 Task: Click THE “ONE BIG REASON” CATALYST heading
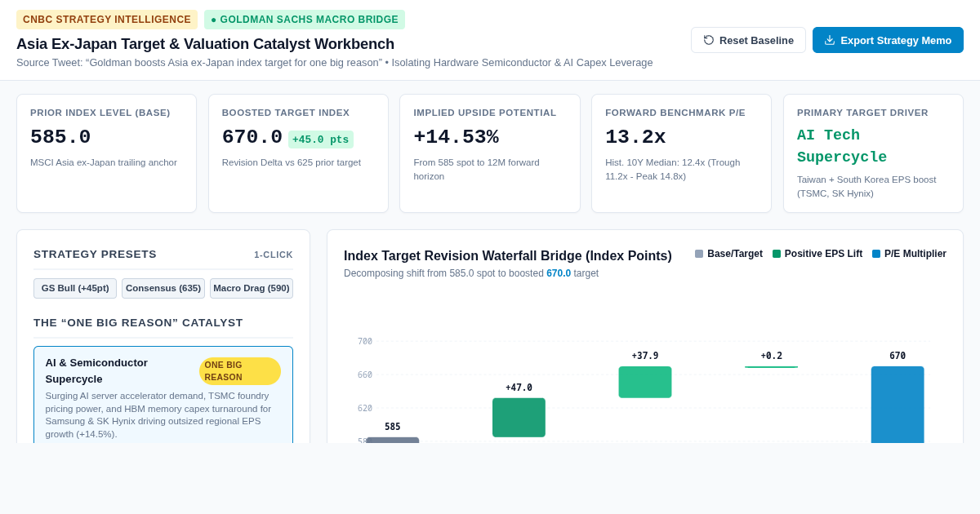tap(138, 323)
